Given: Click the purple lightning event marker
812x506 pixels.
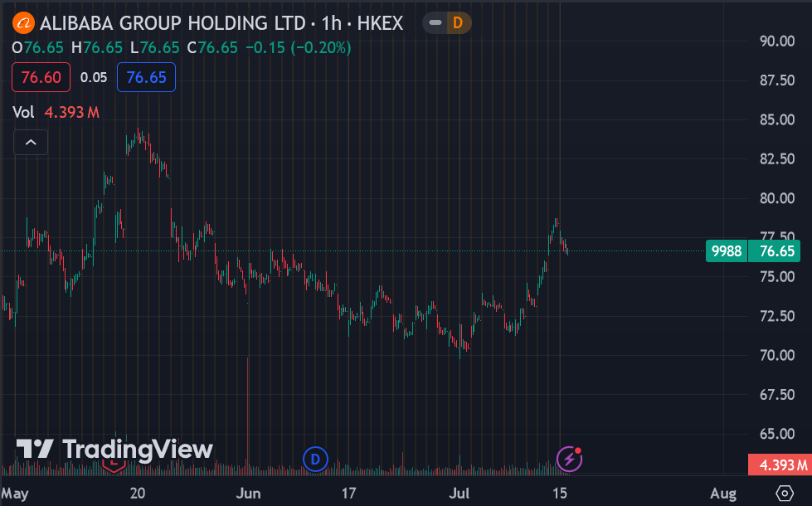Looking at the screenshot, I should [x=569, y=459].
